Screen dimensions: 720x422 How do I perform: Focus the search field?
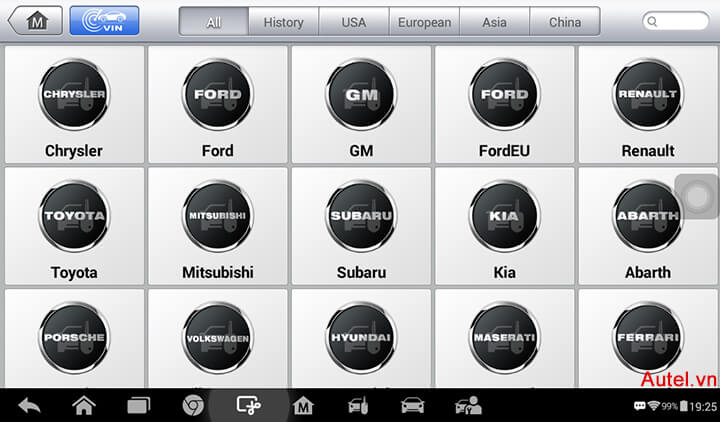(675, 21)
